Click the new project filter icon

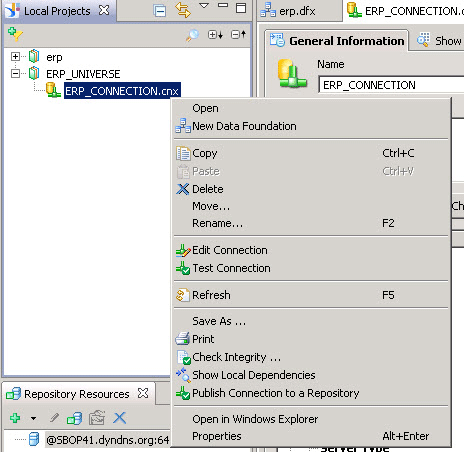coord(15,34)
